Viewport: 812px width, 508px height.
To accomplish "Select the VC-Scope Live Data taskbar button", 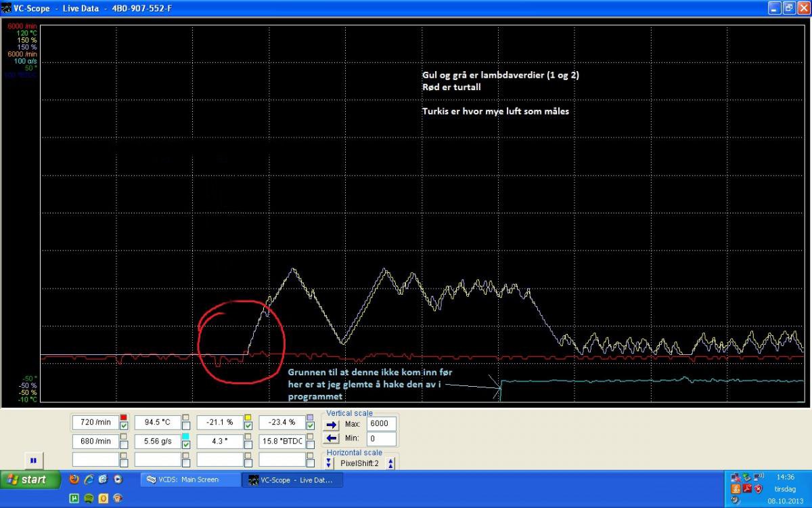I will coord(293,480).
